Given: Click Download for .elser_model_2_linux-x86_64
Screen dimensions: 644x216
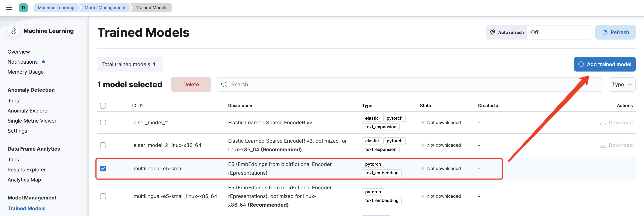Looking at the screenshot, I should [616, 145].
